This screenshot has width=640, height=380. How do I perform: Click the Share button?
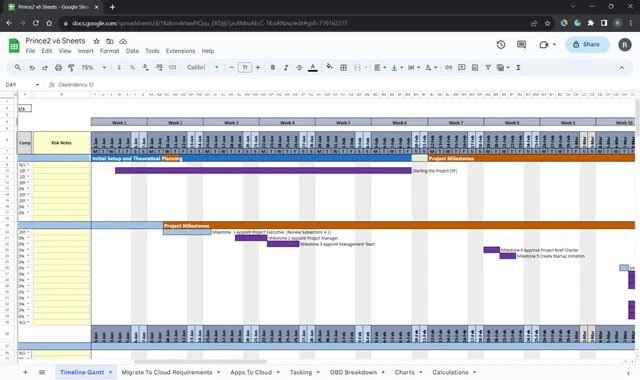pos(587,44)
